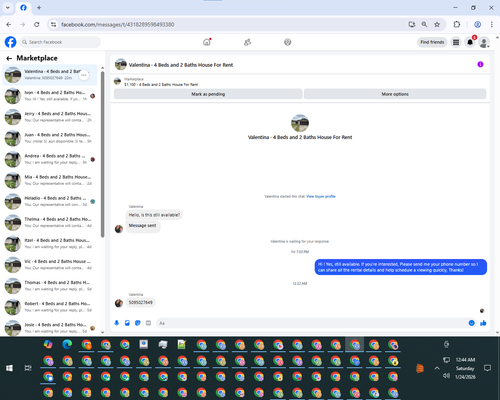Open the Josie conversation

(x=50, y=328)
